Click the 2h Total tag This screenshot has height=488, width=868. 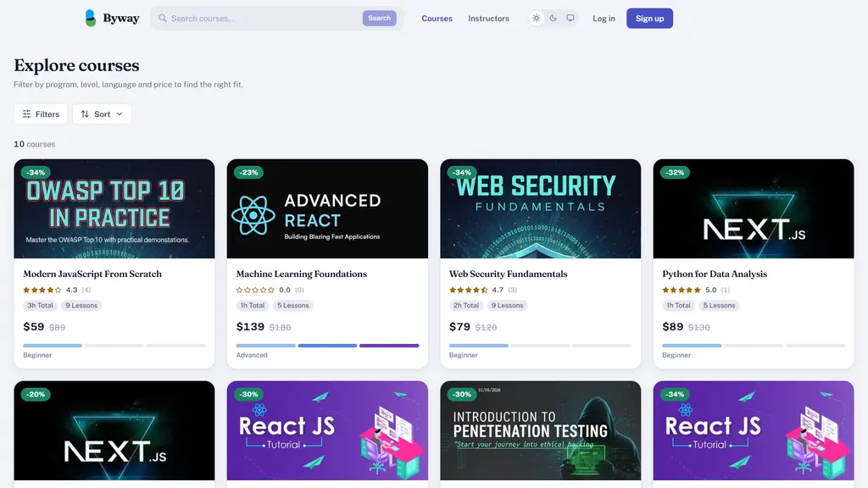[x=466, y=305]
